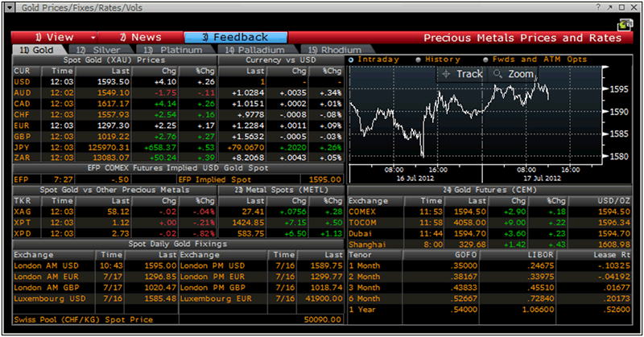Select the History chart option
The height and width of the screenshot is (337, 644).
point(418,60)
